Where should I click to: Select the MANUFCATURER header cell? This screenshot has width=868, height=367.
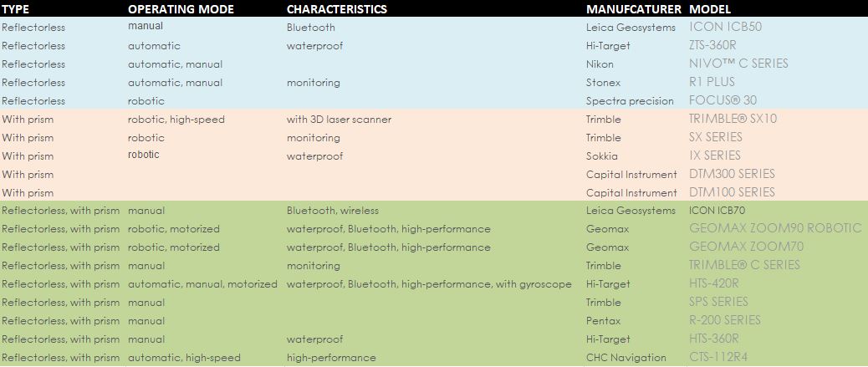(x=634, y=9)
